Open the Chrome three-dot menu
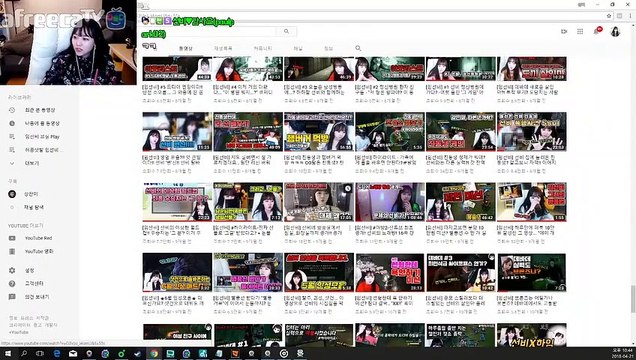 click(630, 16)
